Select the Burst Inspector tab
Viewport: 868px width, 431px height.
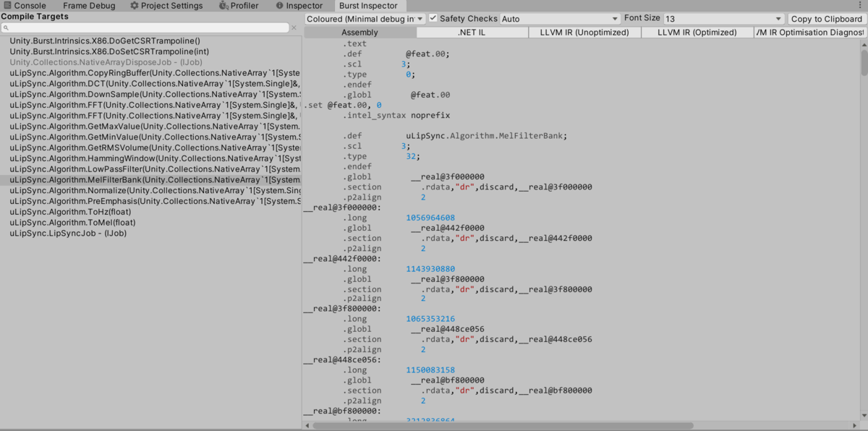368,6
